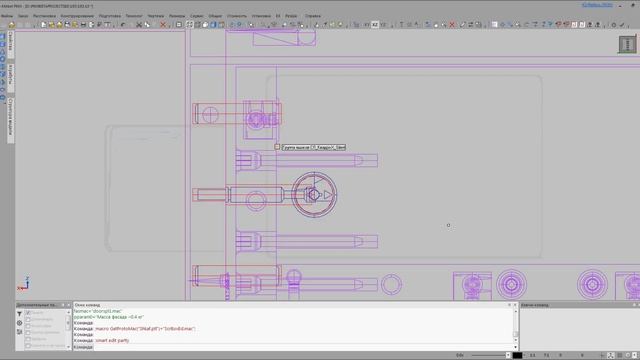Click the status bar slider
The height and width of the screenshot is (360, 640).
(x=488, y=356)
